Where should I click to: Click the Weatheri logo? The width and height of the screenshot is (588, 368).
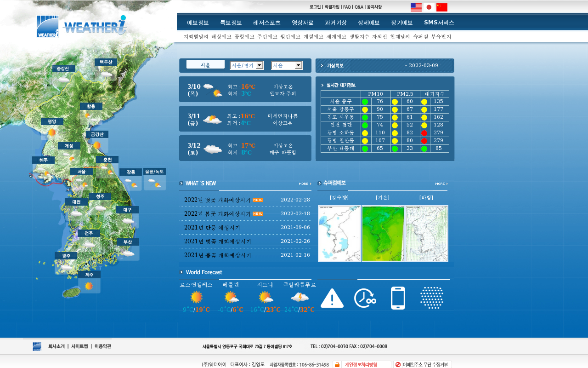point(81,27)
